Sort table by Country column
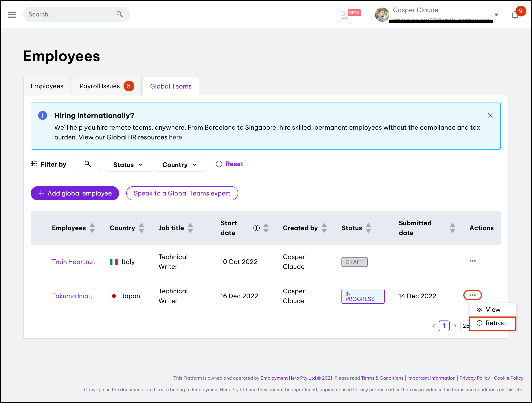This screenshot has height=403, width=532. point(141,228)
